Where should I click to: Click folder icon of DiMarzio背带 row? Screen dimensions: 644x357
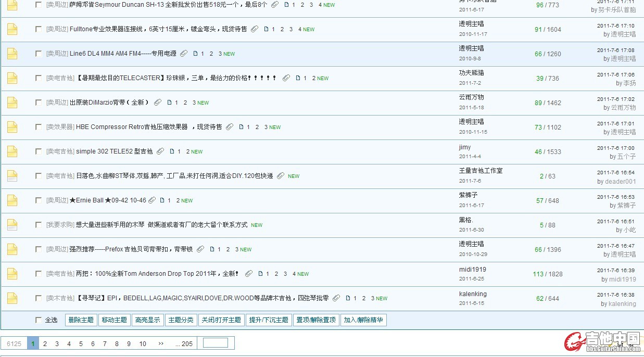tap(12, 103)
